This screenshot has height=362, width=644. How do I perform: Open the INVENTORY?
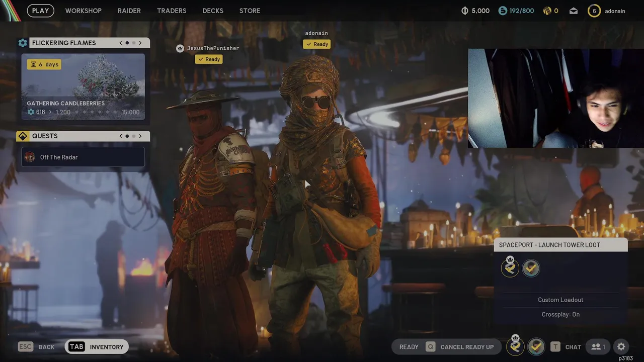point(107,347)
